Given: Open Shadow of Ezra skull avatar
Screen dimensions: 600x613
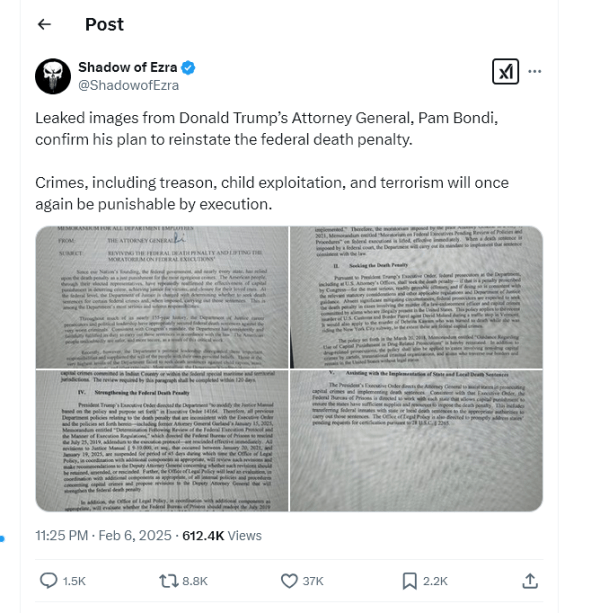Looking at the screenshot, I should [53, 76].
